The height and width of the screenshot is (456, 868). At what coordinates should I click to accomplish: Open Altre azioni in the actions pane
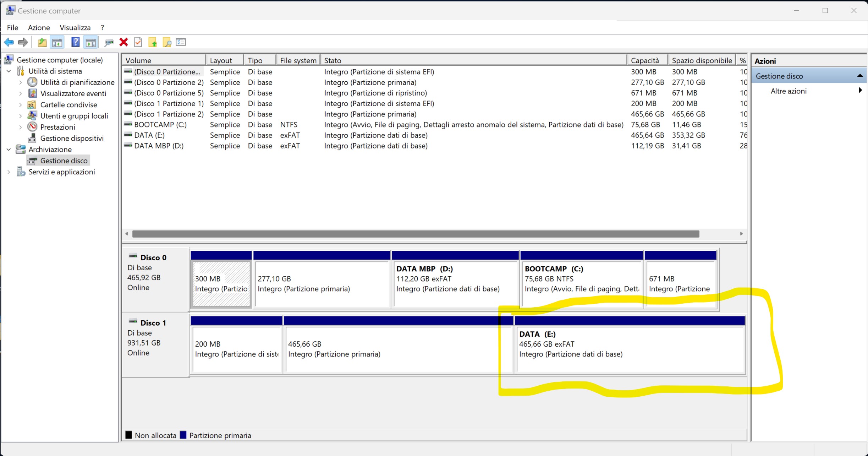[789, 91]
